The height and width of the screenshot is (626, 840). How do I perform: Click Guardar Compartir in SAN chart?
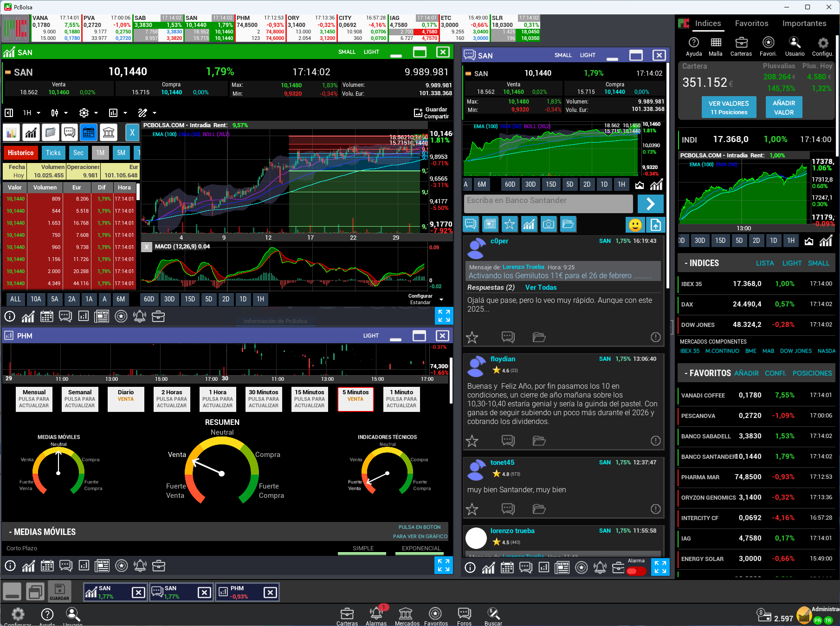click(431, 113)
